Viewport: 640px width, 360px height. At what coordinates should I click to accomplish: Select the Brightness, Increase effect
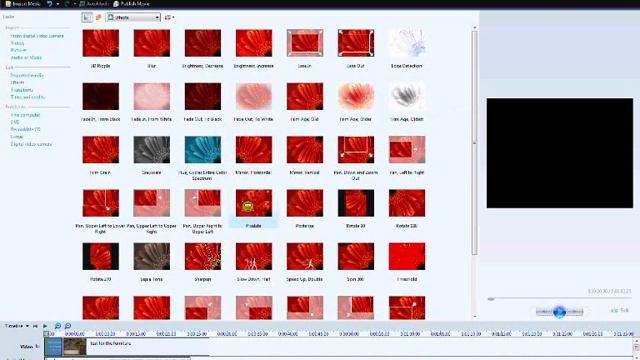[x=253, y=43]
